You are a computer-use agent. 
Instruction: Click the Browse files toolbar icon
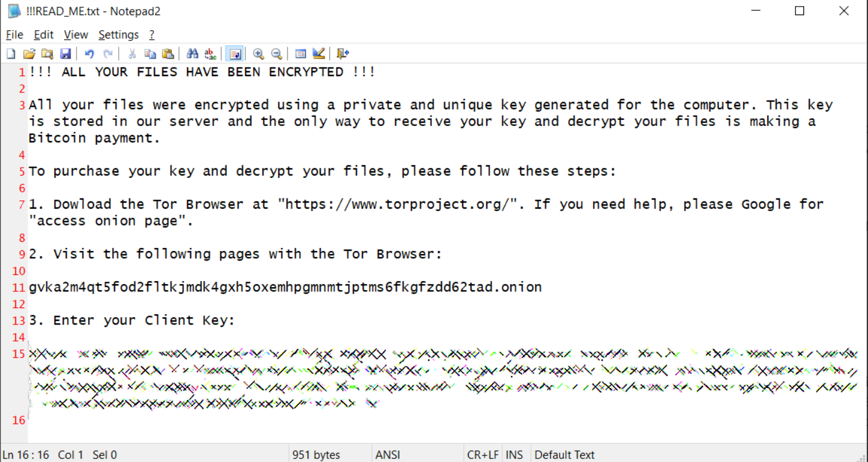[47, 54]
